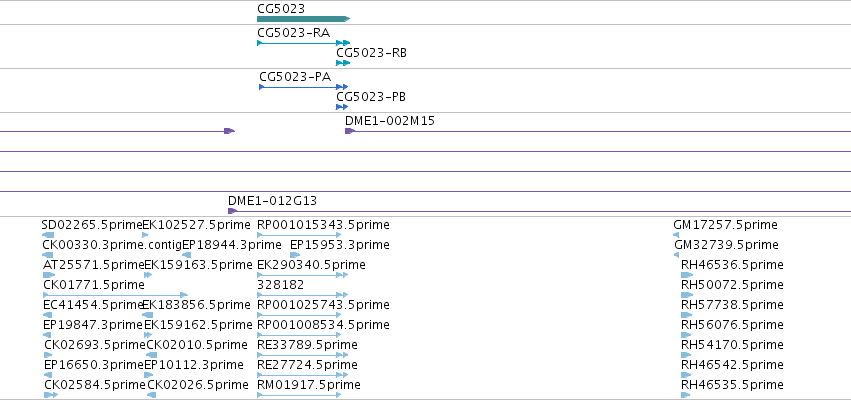Click the CG5023-RA transcript feature
The width and height of the screenshot is (851, 400).
303,43
